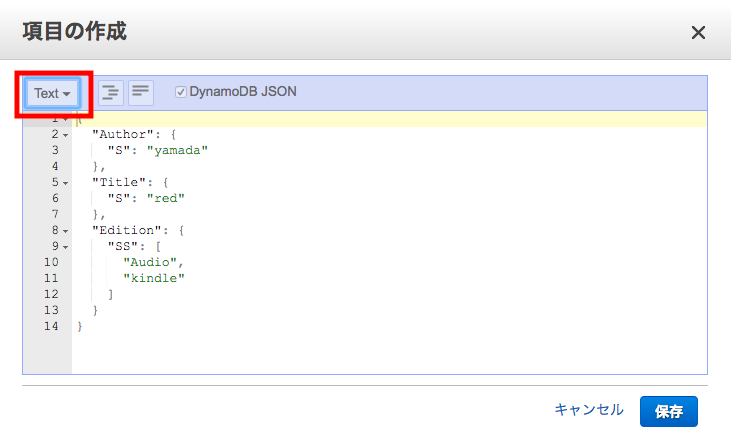
Task: Click the "yamada" value text
Action: pos(177,151)
